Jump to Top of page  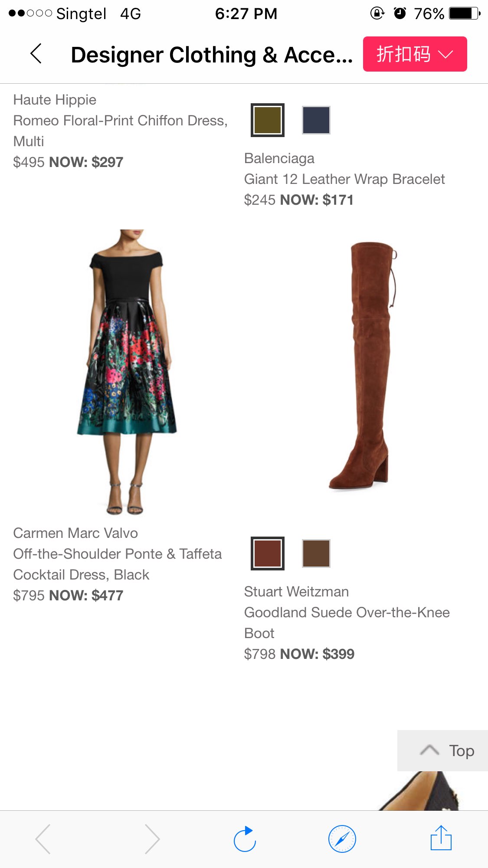pyautogui.click(x=442, y=750)
